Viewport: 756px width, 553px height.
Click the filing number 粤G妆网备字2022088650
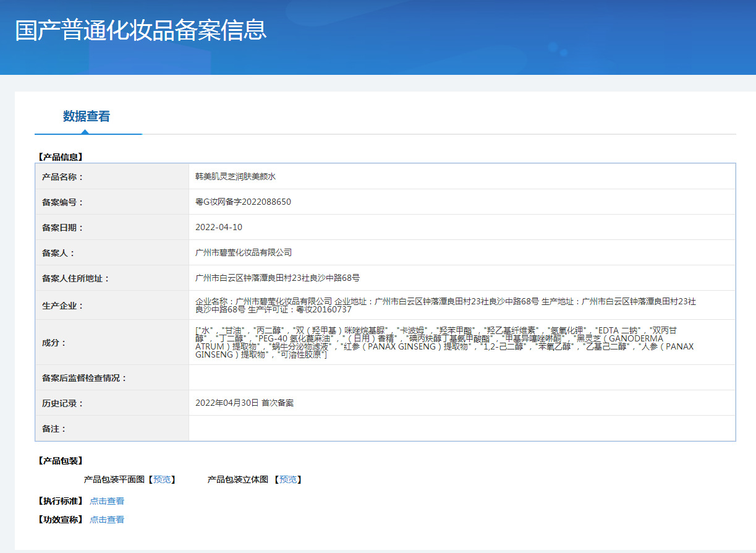[243, 202]
